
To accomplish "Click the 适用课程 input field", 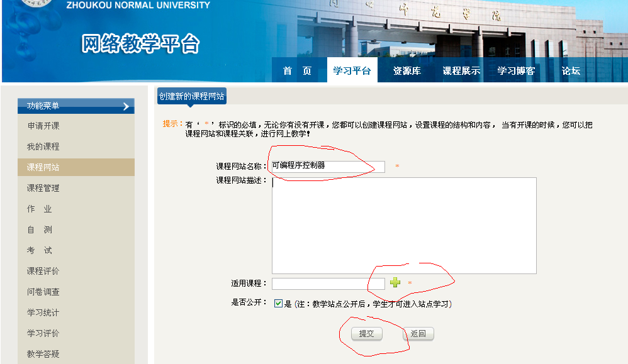I will coord(328,284).
